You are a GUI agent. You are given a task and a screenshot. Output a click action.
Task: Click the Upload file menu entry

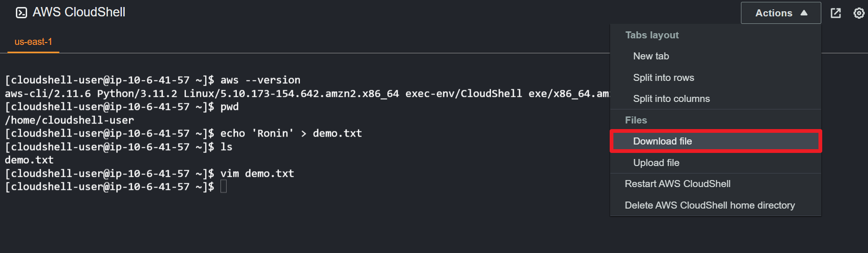click(x=656, y=163)
